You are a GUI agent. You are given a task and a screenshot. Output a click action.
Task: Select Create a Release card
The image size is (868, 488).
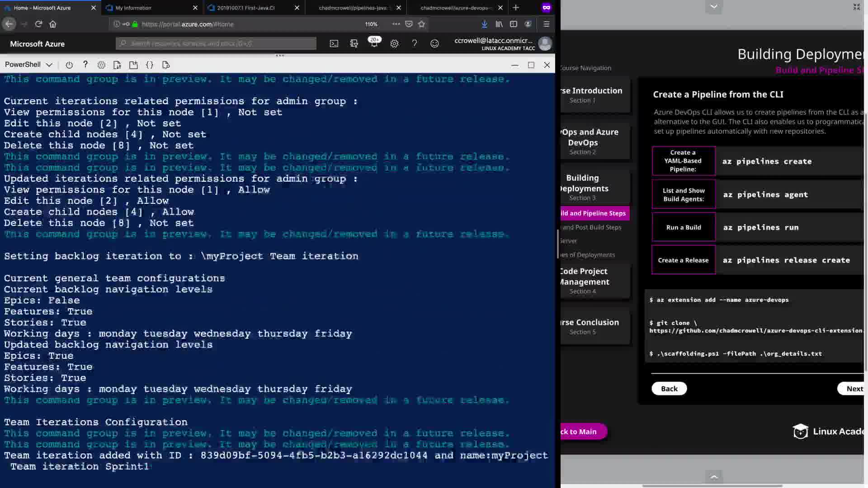coord(683,260)
